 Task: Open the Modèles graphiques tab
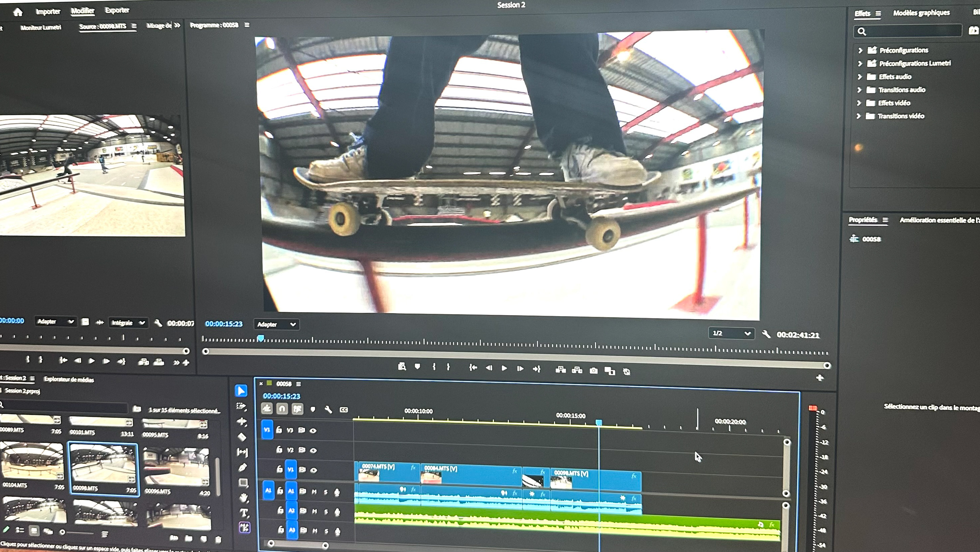(921, 13)
